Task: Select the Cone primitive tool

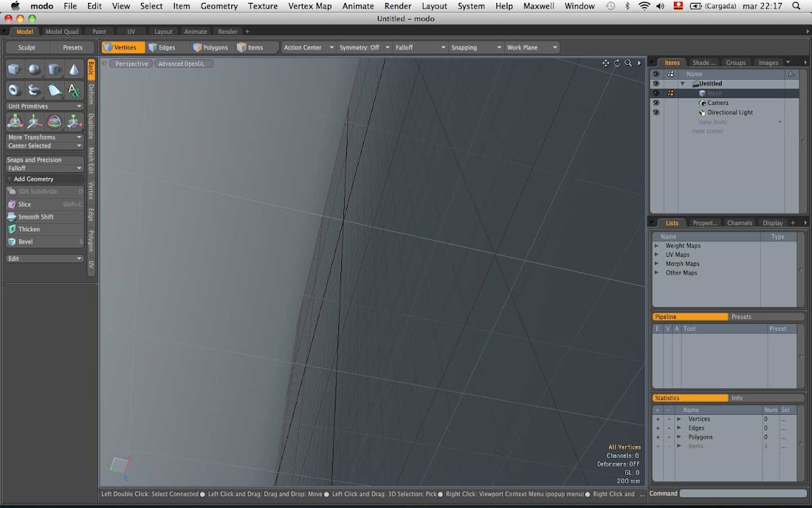Action: click(x=74, y=69)
